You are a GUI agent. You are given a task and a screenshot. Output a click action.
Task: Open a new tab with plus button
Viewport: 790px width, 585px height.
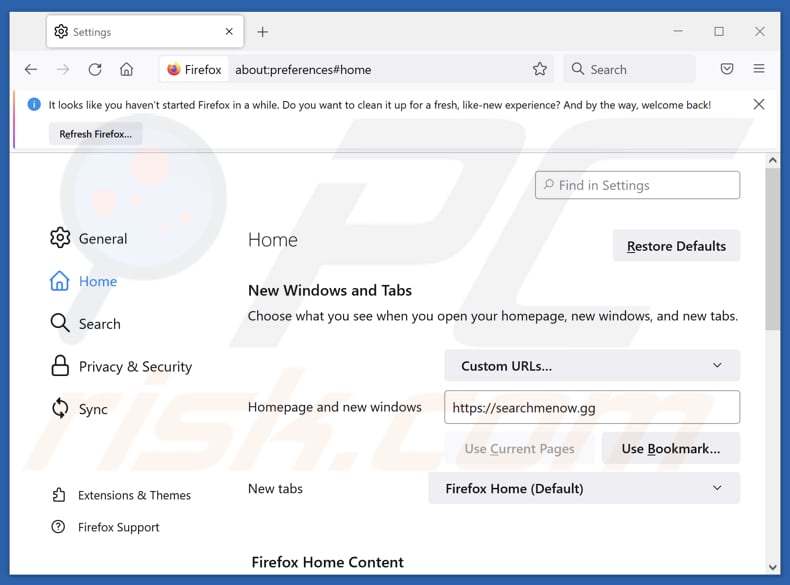pyautogui.click(x=262, y=32)
